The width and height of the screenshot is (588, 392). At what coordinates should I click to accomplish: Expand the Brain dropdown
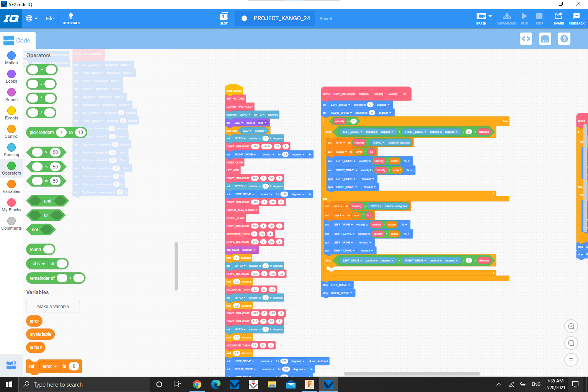pos(490,16)
